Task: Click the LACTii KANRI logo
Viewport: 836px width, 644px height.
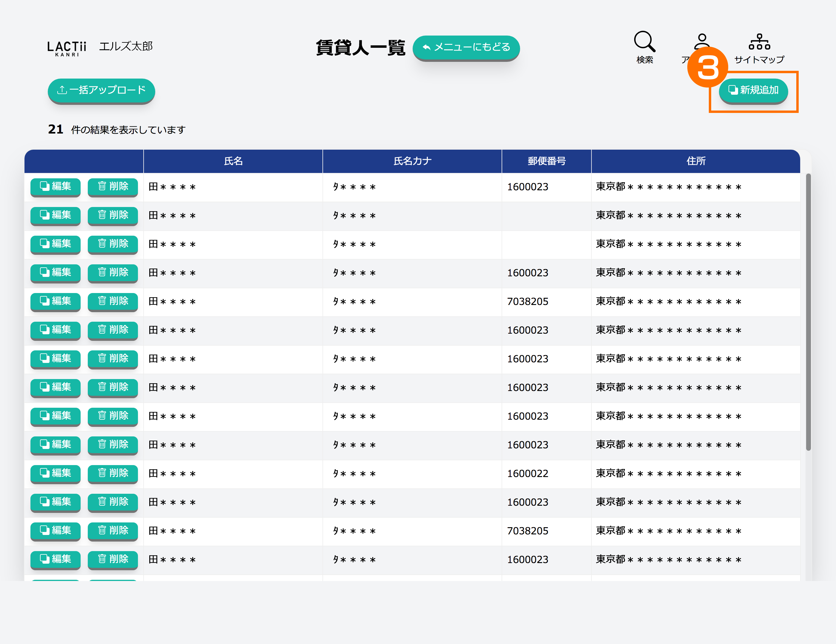Action: [67, 48]
